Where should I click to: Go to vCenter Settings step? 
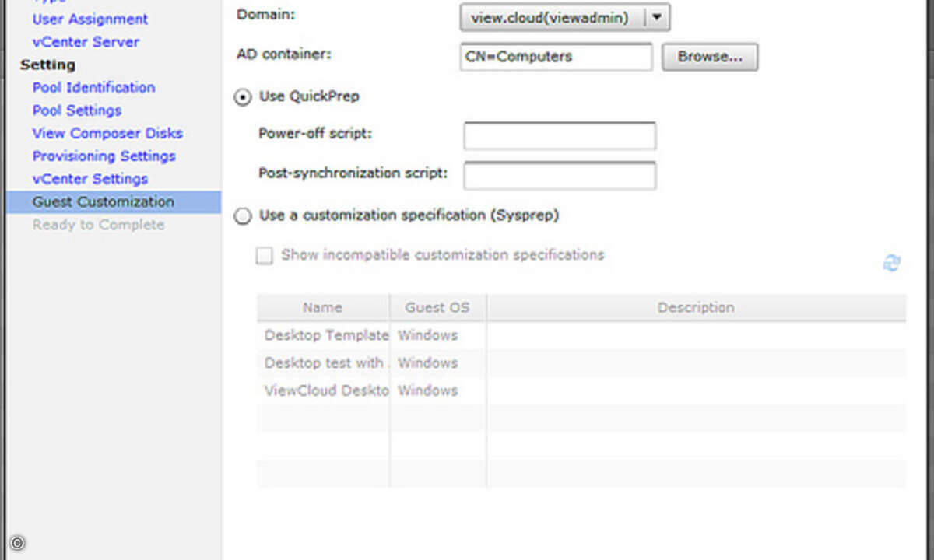90,179
